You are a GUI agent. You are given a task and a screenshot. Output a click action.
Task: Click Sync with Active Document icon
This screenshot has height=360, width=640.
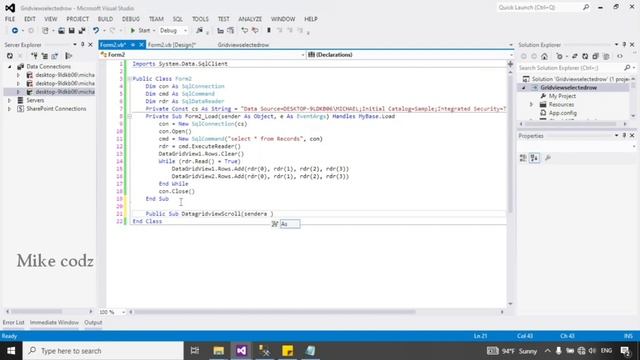click(x=574, y=56)
